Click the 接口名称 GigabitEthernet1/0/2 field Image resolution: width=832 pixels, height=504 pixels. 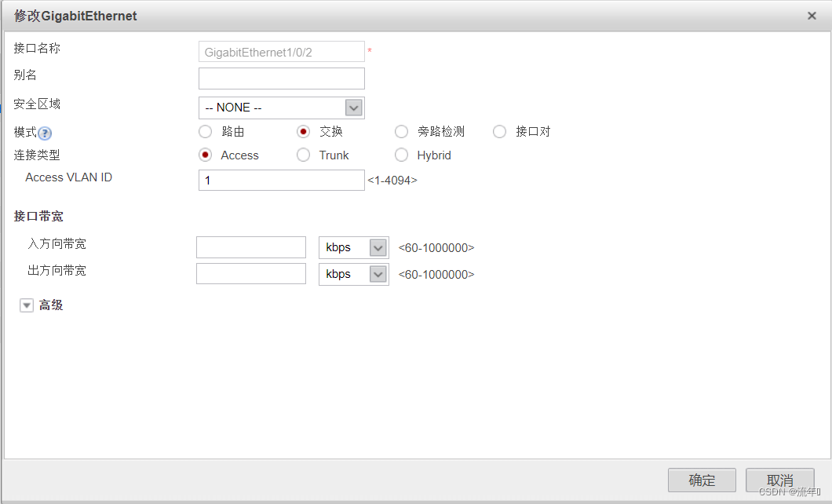click(282, 52)
